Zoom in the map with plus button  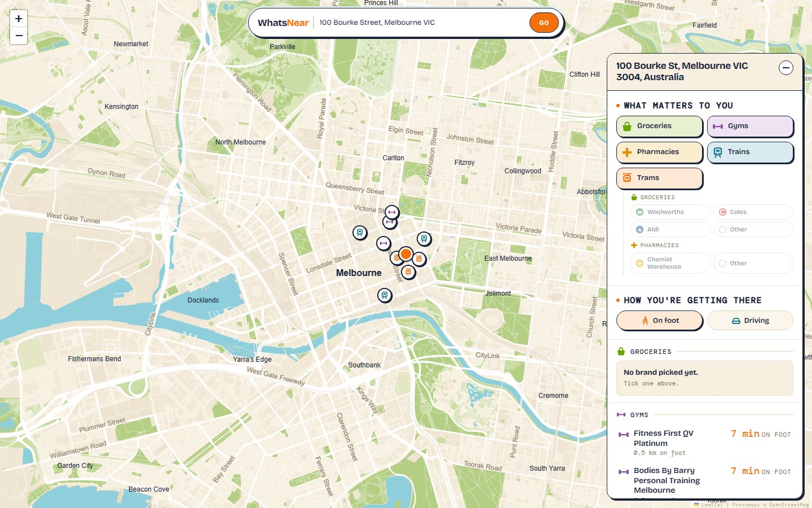pyautogui.click(x=19, y=19)
